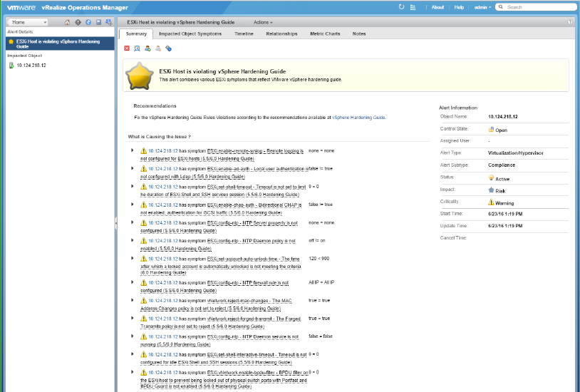580x392 pixels.
Task: Click the About link in header
Action: point(437,7)
